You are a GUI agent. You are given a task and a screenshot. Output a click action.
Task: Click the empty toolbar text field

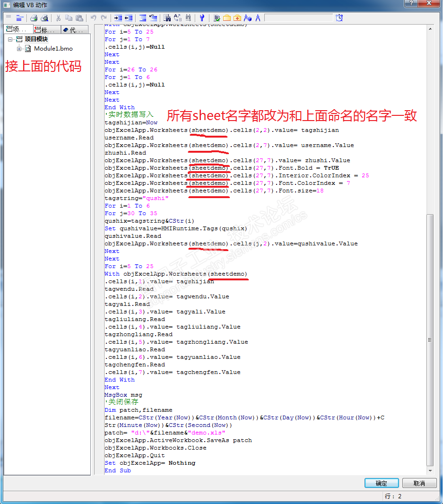298,18
